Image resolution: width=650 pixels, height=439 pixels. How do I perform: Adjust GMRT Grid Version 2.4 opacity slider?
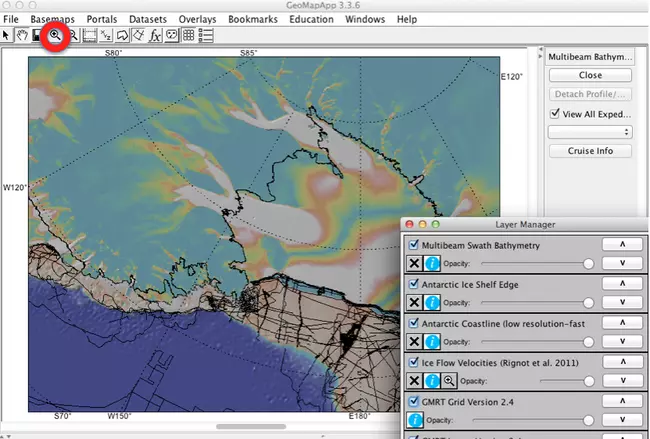click(x=588, y=420)
